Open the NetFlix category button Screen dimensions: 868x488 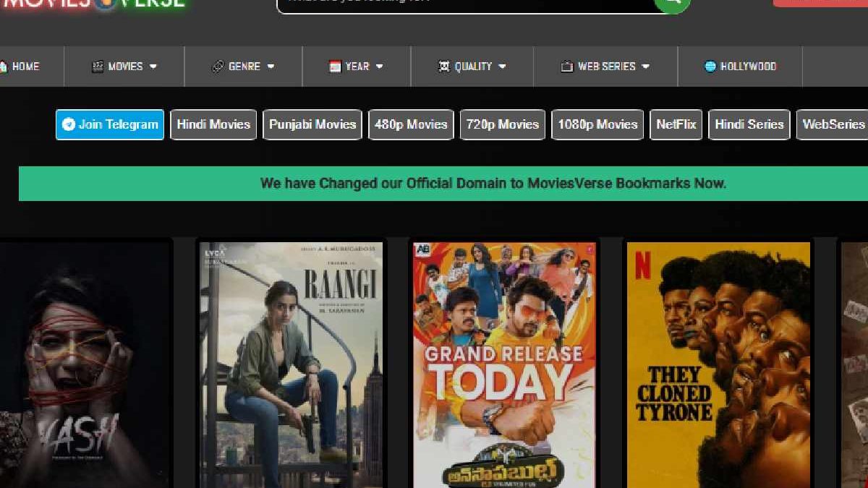point(676,124)
